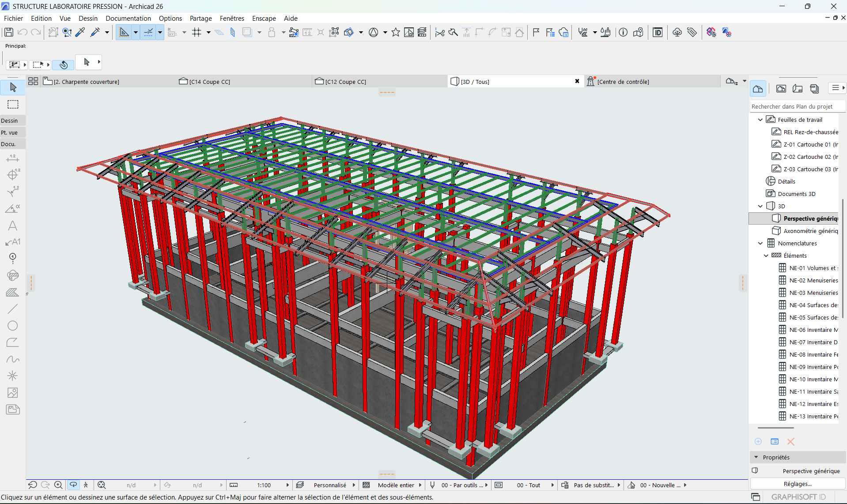Click the zoom-in magnifier in bottom bar
847x504 pixels.
coord(58,485)
